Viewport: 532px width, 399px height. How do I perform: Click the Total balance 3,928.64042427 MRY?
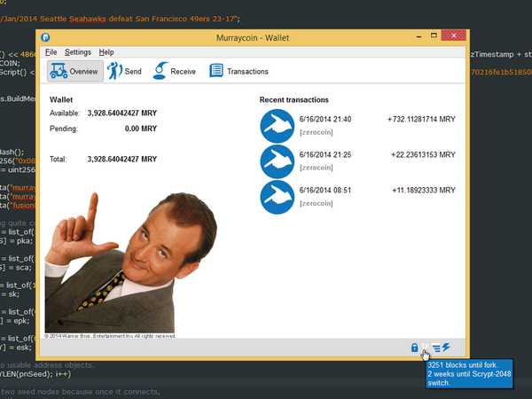122,159
